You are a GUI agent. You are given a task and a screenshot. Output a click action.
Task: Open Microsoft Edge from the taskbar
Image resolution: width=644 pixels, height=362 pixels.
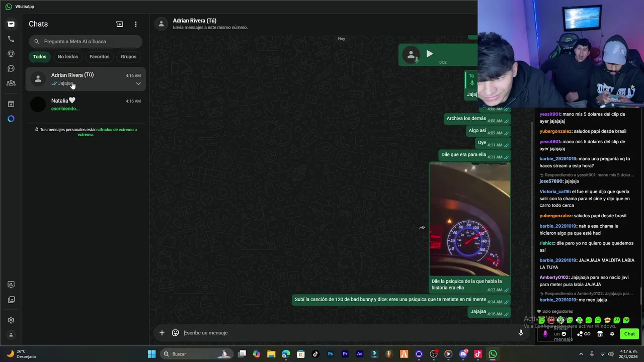[x=286, y=354]
